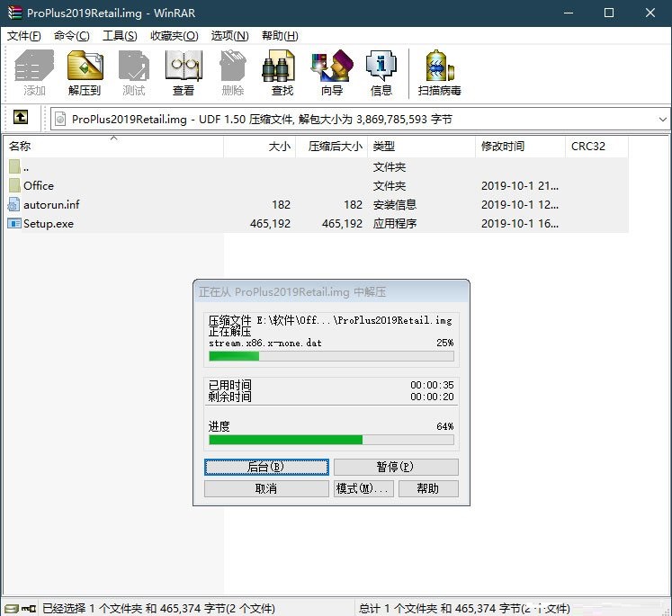Click the key icon in status bar

[x=29, y=608]
